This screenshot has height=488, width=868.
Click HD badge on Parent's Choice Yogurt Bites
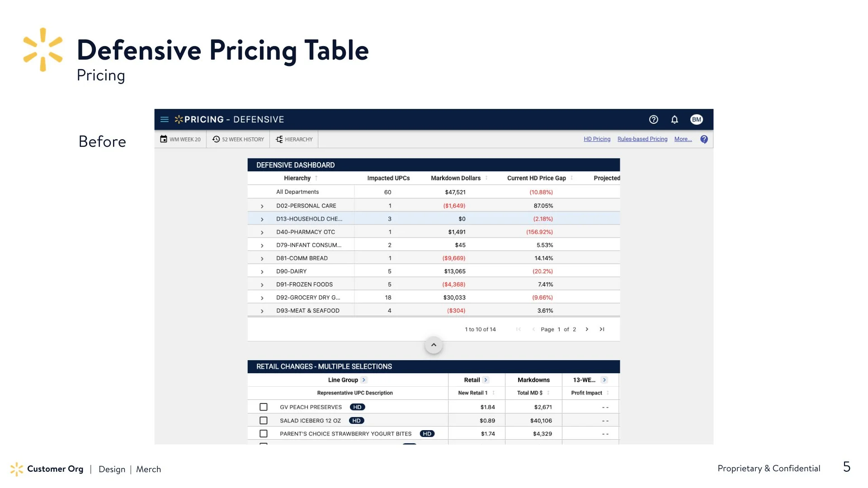pyautogui.click(x=427, y=434)
